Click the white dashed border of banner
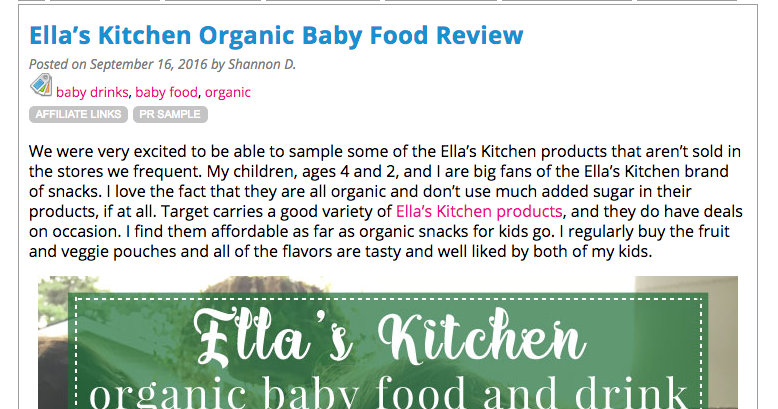Viewport: 778px width, 409px height. [x=388, y=300]
